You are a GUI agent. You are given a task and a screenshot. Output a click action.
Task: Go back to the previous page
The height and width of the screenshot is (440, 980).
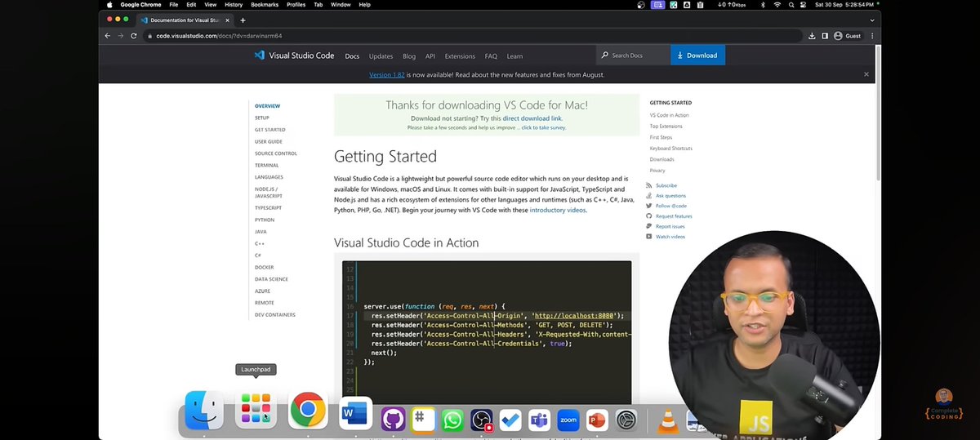[x=108, y=36]
